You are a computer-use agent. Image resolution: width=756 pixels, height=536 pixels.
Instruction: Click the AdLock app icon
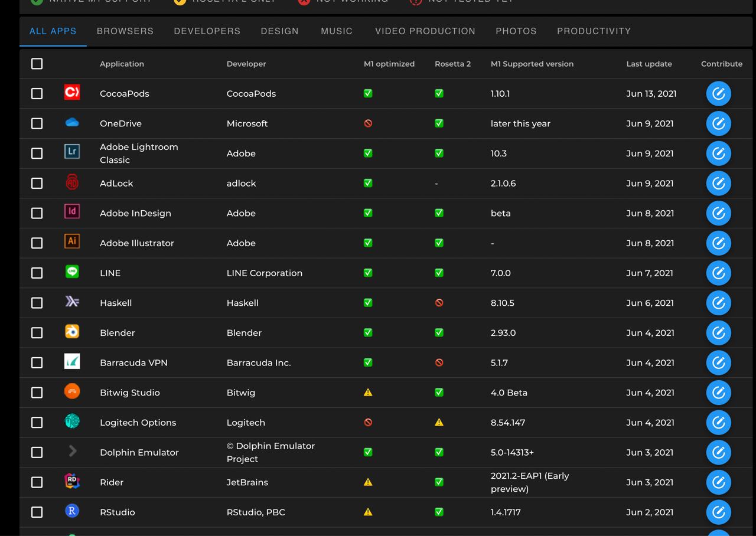pyautogui.click(x=72, y=182)
